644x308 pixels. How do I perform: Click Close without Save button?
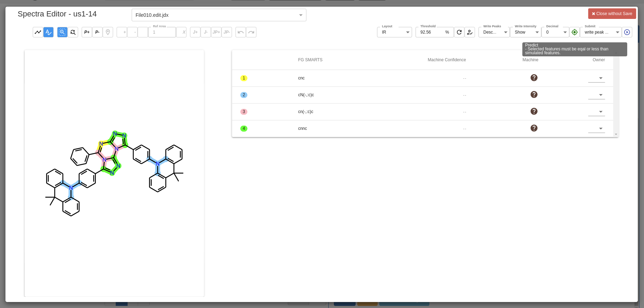click(x=612, y=14)
